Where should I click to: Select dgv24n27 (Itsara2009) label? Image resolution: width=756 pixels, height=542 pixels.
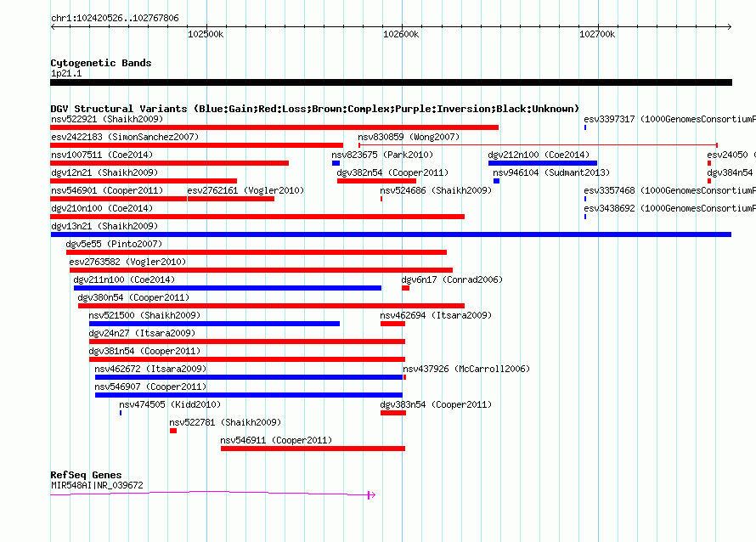tap(142, 333)
